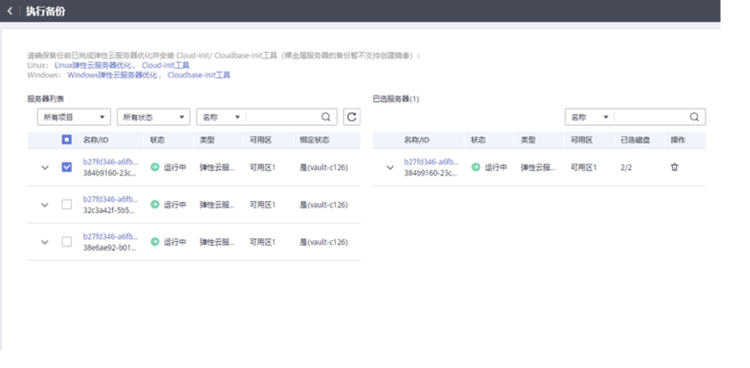The image size is (750, 368).
Task: Toggle the select-all checkbox in header
Action: (x=66, y=140)
